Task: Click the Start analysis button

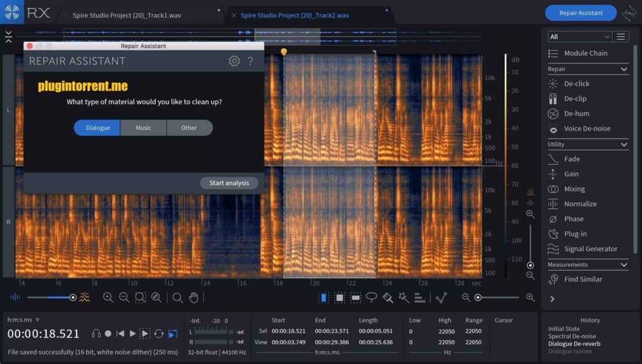Action: [229, 183]
